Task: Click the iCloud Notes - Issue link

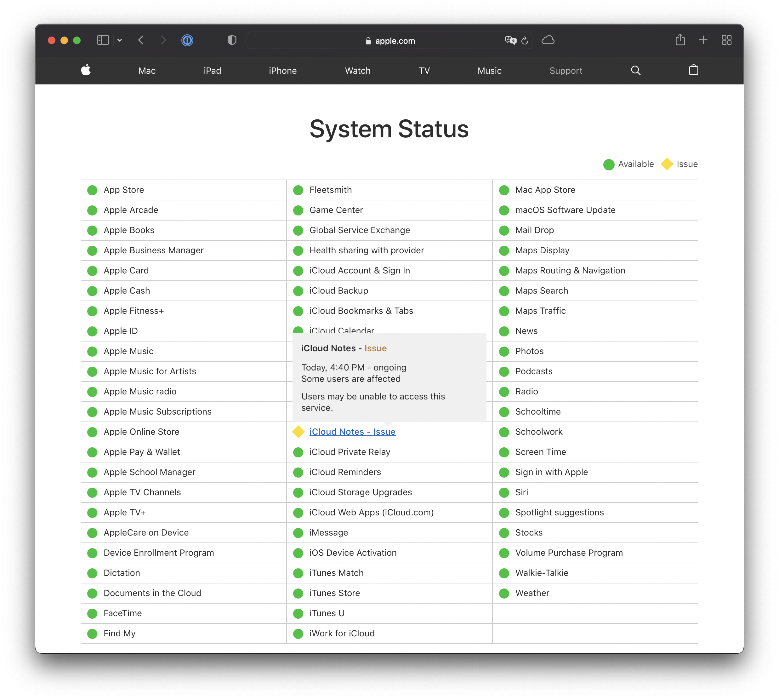Action: 352,432
